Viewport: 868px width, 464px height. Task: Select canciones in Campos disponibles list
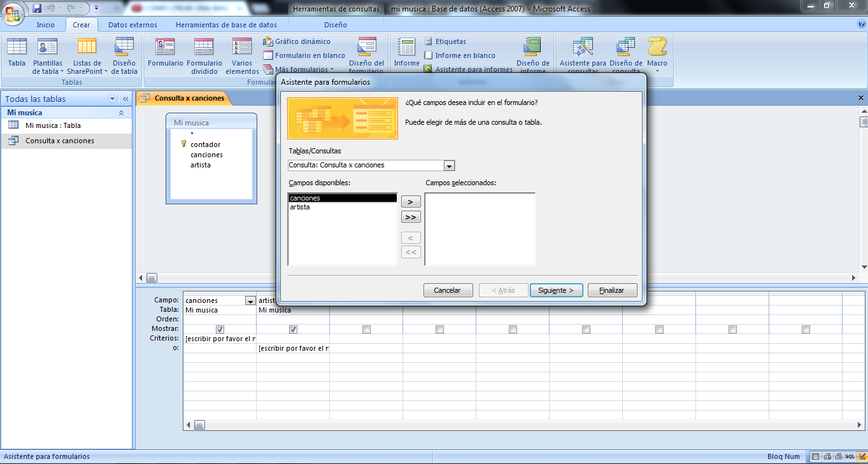342,198
